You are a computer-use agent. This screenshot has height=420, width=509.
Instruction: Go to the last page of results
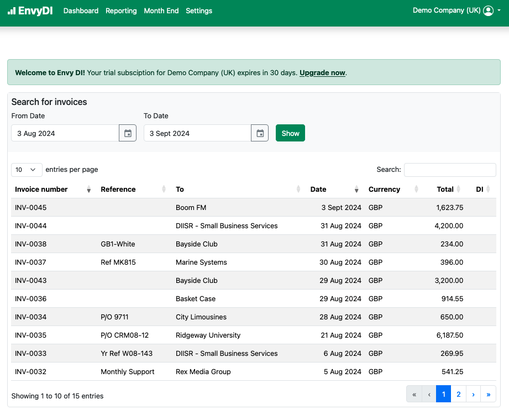pos(489,394)
